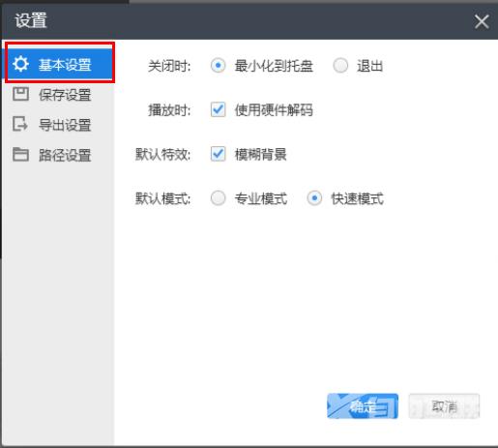Click the 取消 button
The width and height of the screenshot is (498, 448).
444,406
